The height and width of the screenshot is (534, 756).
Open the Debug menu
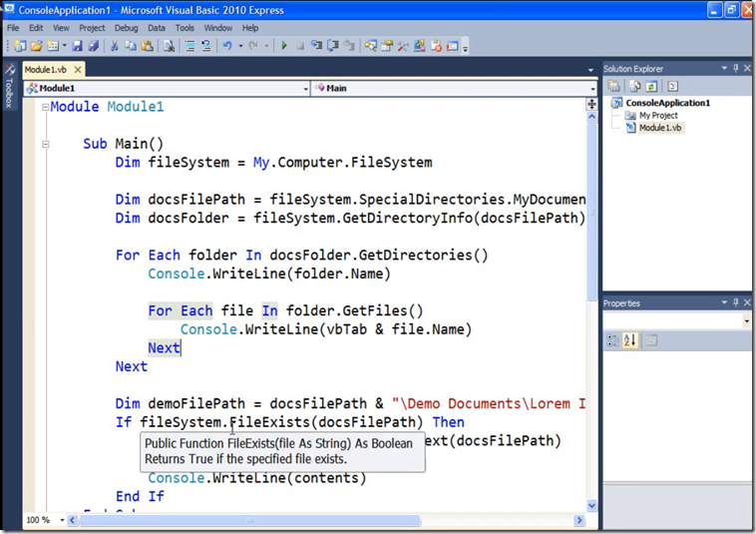click(x=126, y=28)
